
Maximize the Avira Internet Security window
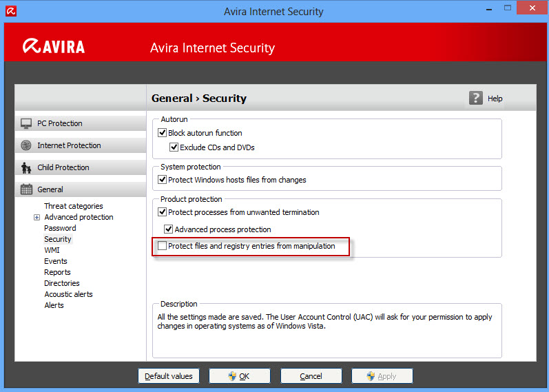coord(508,8)
